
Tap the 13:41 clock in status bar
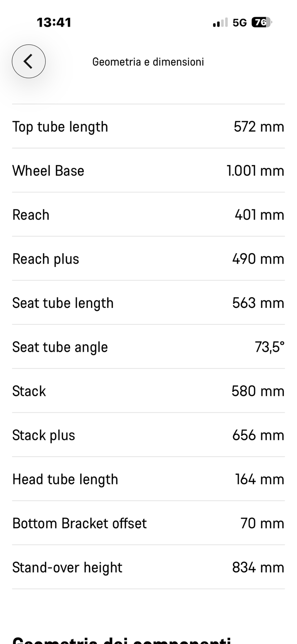coord(54,22)
